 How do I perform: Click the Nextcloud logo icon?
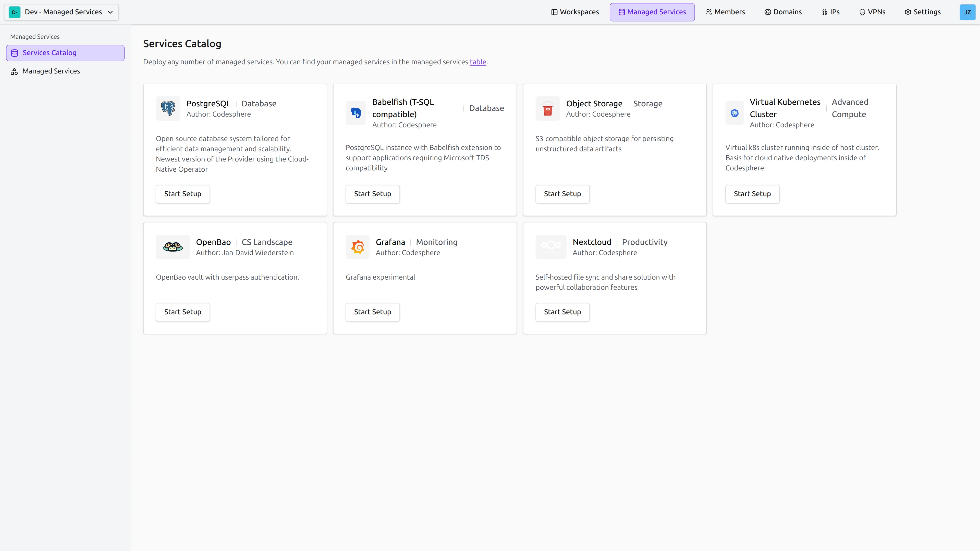[551, 246]
